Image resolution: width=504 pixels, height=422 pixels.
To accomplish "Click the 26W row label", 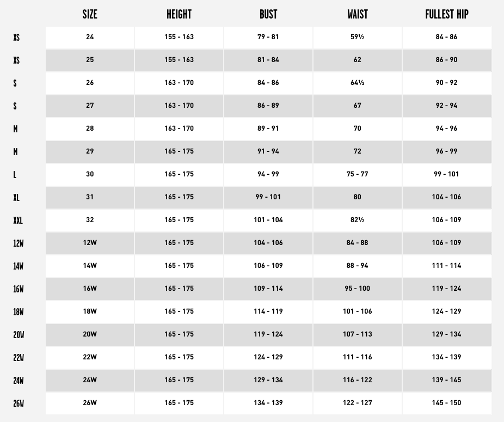I will pyautogui.click(x=19, y=403).
